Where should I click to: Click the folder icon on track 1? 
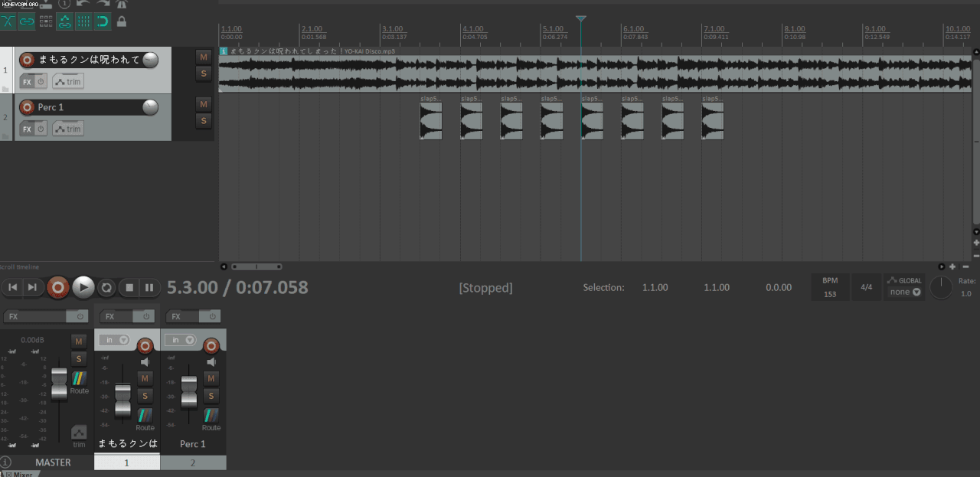pos(6,90)
